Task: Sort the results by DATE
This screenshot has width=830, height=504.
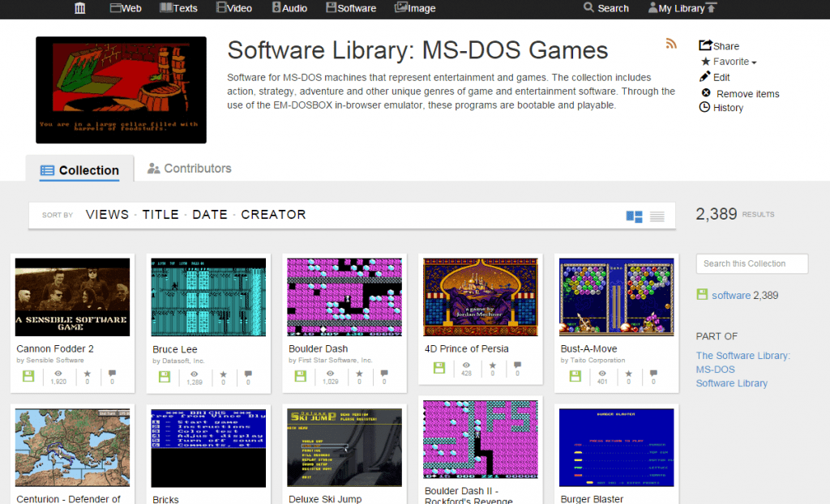Action: click(x=210, y=215)
